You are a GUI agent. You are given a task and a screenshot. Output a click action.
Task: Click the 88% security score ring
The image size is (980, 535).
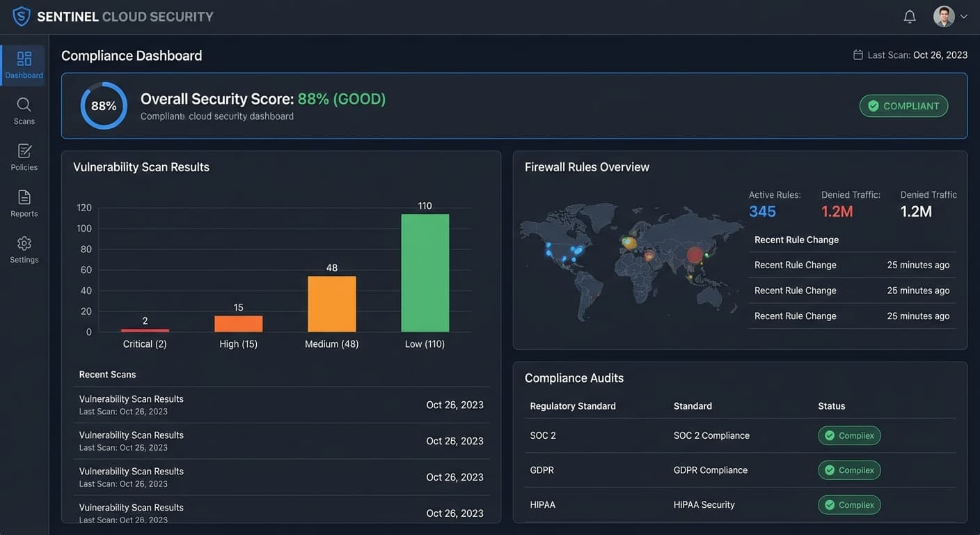click(x=104, y=106)
